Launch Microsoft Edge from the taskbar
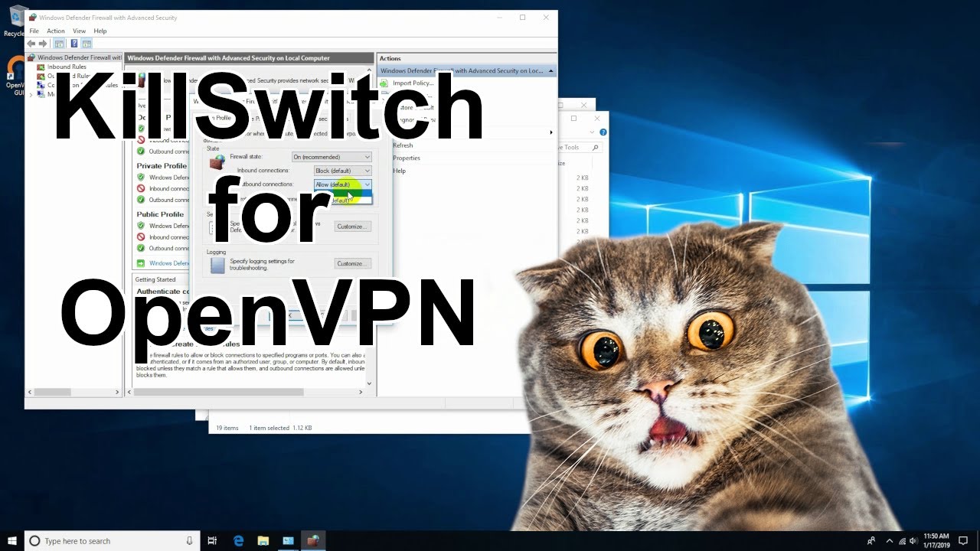Image resolution: width=980 pixels, height=551 pixels. pyautogui.click(x=238, y=541)
